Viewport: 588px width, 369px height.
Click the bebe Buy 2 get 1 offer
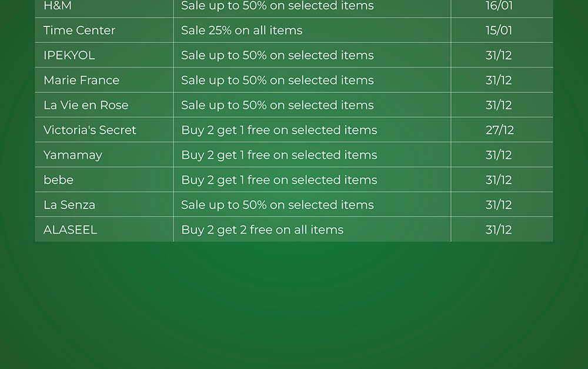pyautogui.click(x=279, y=180)
